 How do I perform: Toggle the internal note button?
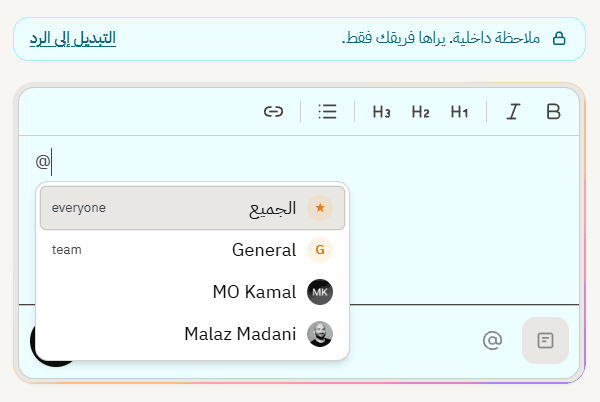545,340
